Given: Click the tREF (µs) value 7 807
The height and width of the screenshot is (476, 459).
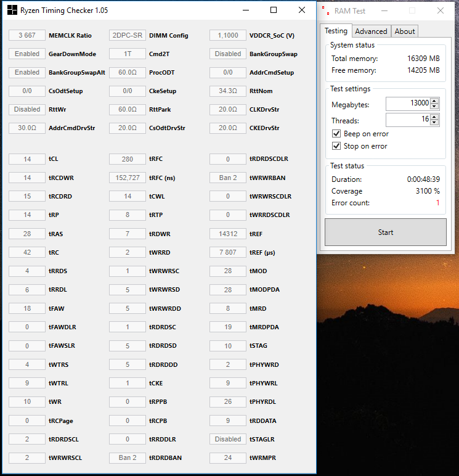Looking at the screenshot, I should 228,252.
